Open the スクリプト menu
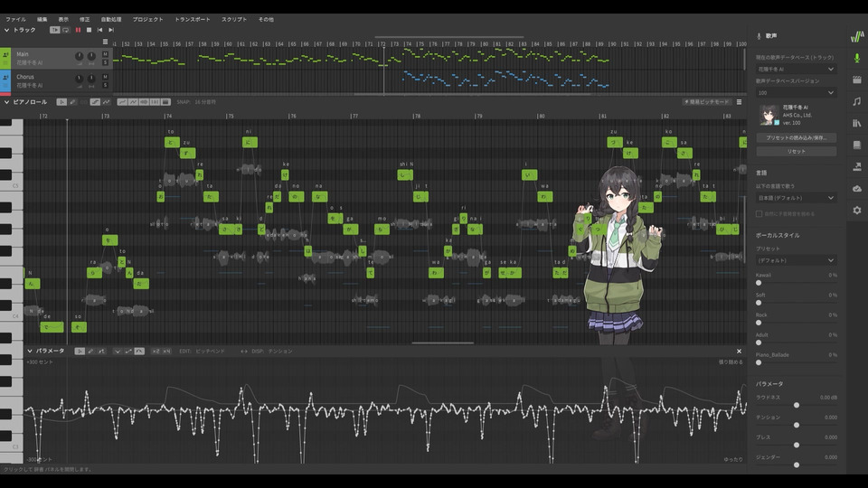Screen dimensions: 868x488 (234, 19)
